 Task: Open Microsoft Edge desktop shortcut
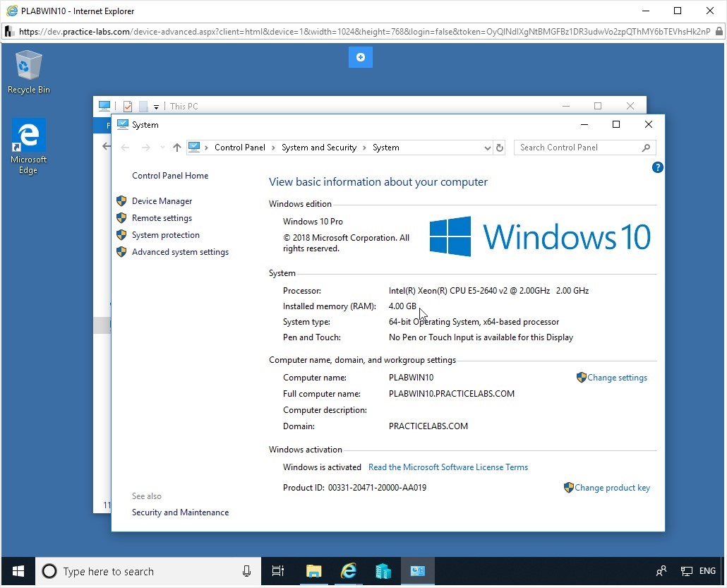pyautogui.click(x=29, y=146)
